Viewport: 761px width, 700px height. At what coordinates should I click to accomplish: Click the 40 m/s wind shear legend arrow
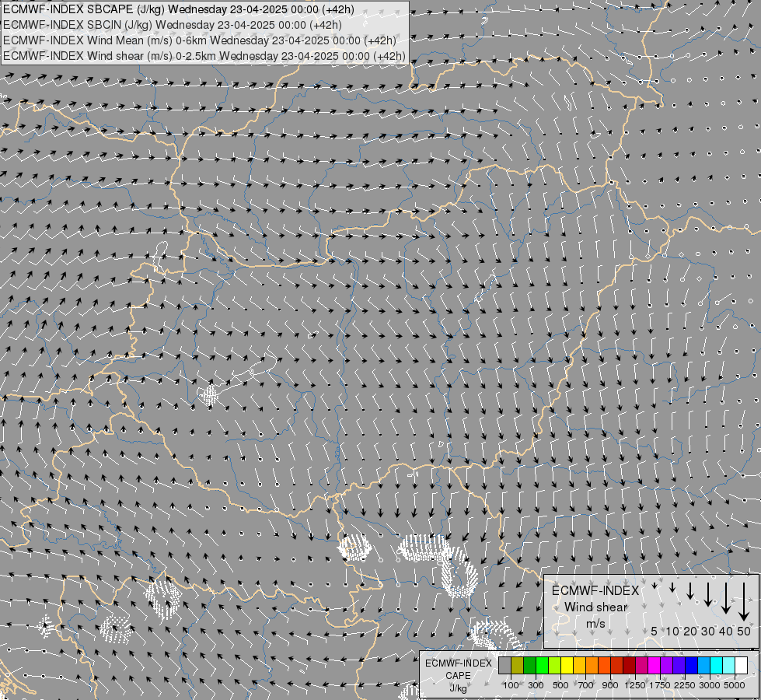pos(726,598)
